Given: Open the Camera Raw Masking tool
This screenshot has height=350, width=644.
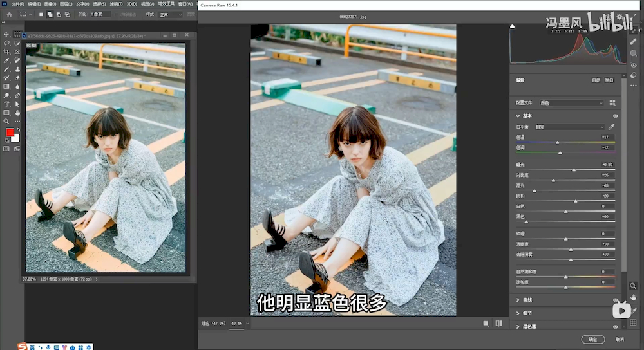Looking at the screenshot, I should [x=633, y=53].
